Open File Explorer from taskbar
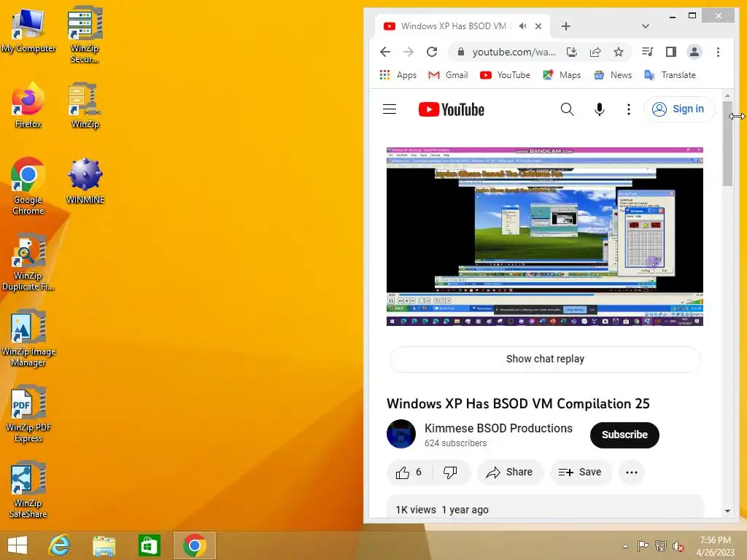The image size is (747, 560). click(x=104, y=545)
